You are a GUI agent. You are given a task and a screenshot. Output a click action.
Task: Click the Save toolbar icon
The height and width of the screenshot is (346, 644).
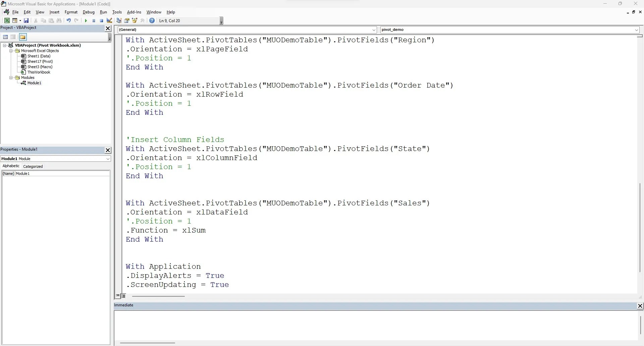click(26, 20)
